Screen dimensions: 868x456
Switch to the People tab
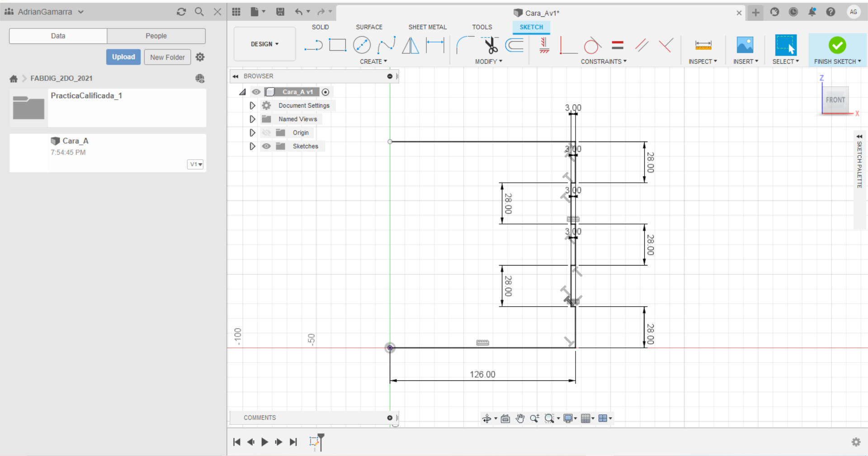[x=156, y=36]
